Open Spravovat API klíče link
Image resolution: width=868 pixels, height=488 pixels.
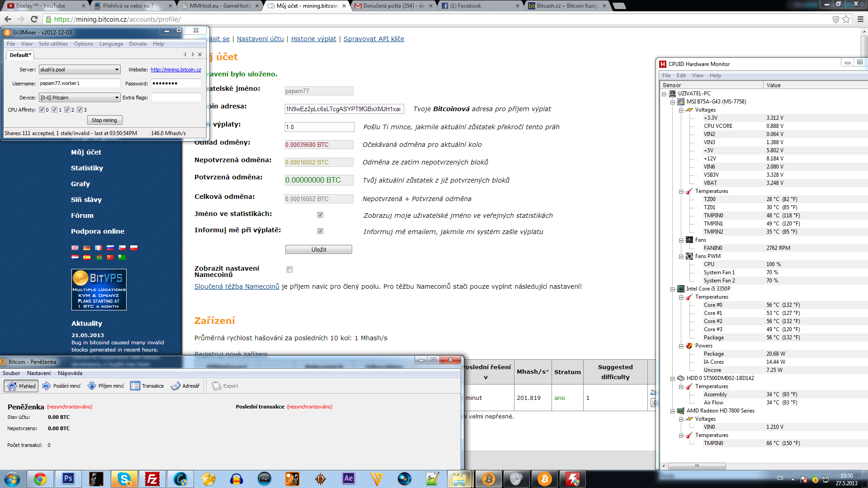pos(374,39)
